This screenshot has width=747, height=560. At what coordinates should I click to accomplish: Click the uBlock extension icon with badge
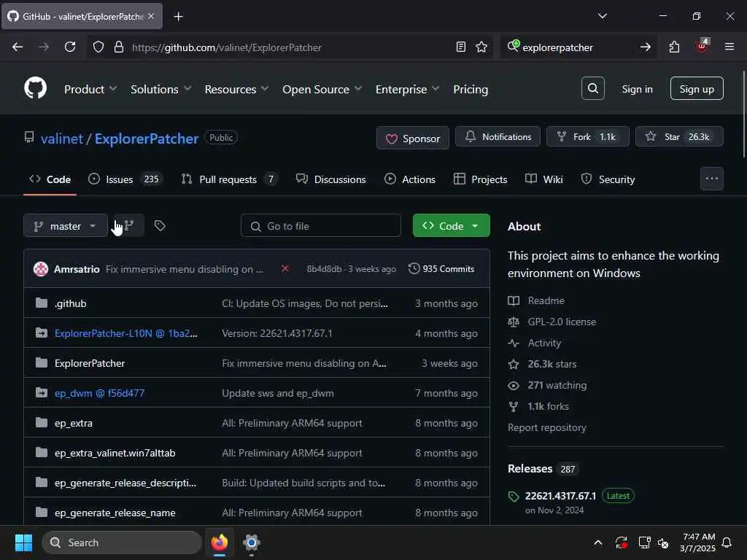(x=702, y=46)
